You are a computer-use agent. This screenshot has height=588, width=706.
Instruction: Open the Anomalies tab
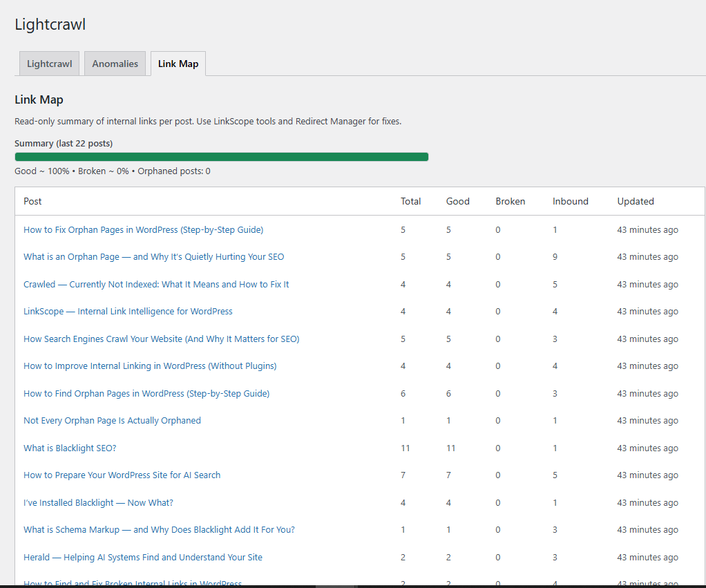pyautogui.click(x=115, y=64)
